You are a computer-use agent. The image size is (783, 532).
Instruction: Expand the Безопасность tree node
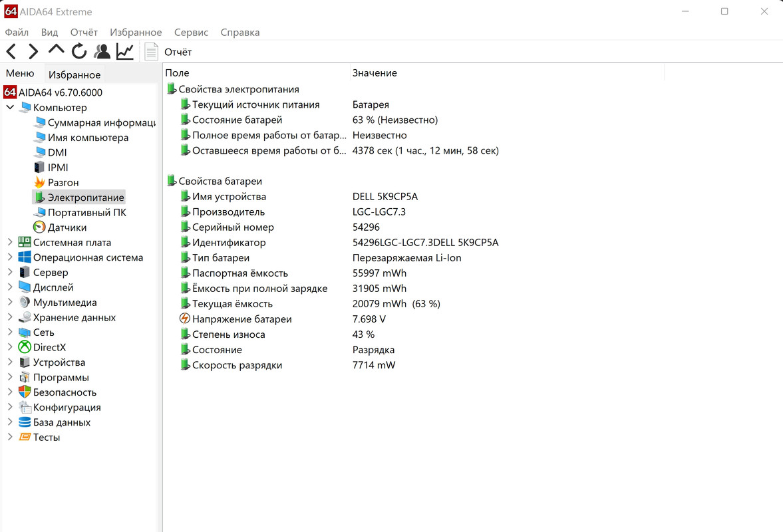coord(10,392)
